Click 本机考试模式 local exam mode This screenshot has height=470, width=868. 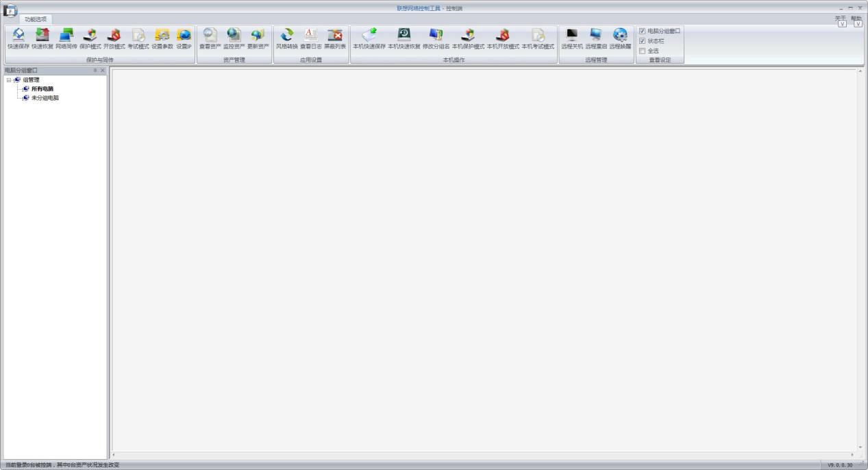[x=538, y=39]
